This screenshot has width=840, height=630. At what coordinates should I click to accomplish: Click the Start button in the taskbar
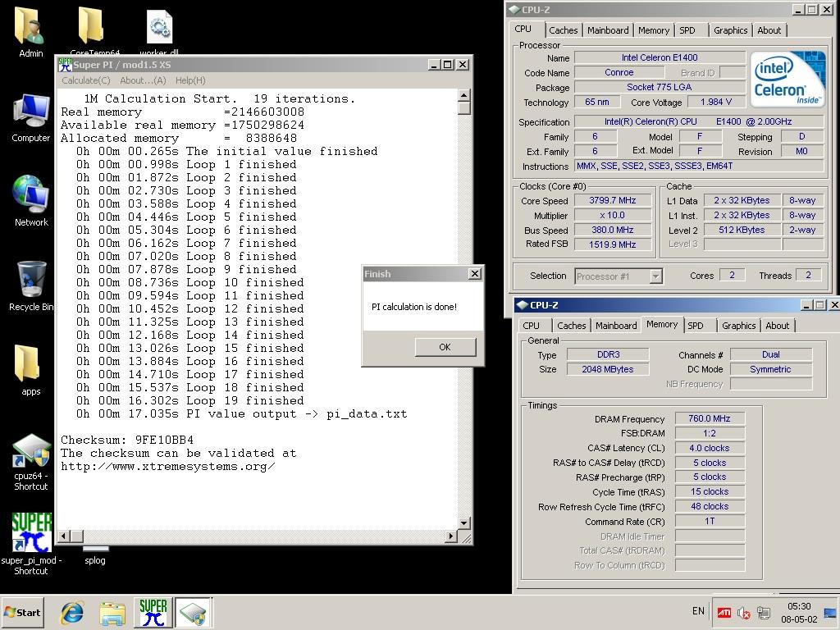click(x=22, y=612)
